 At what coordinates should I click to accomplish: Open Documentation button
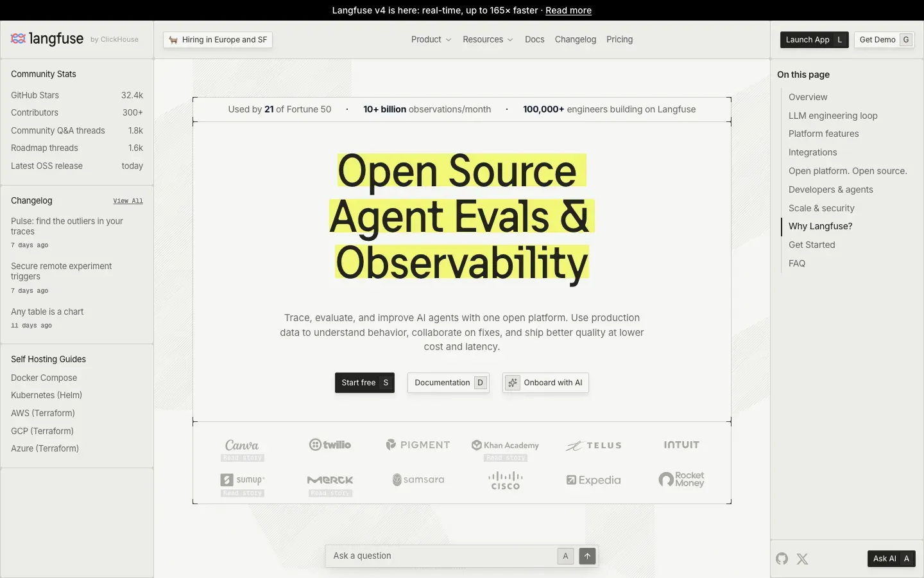pyautogui.click(x=449, y=383)
